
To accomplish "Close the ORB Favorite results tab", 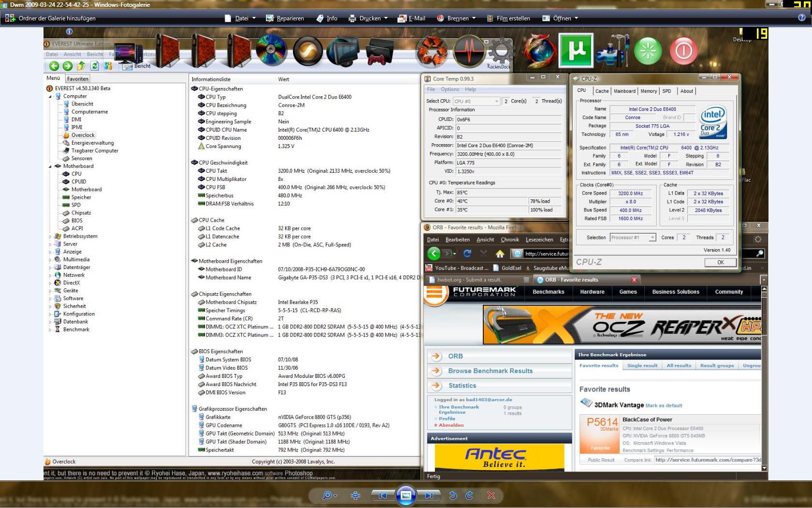I will [x=634, y=280].
